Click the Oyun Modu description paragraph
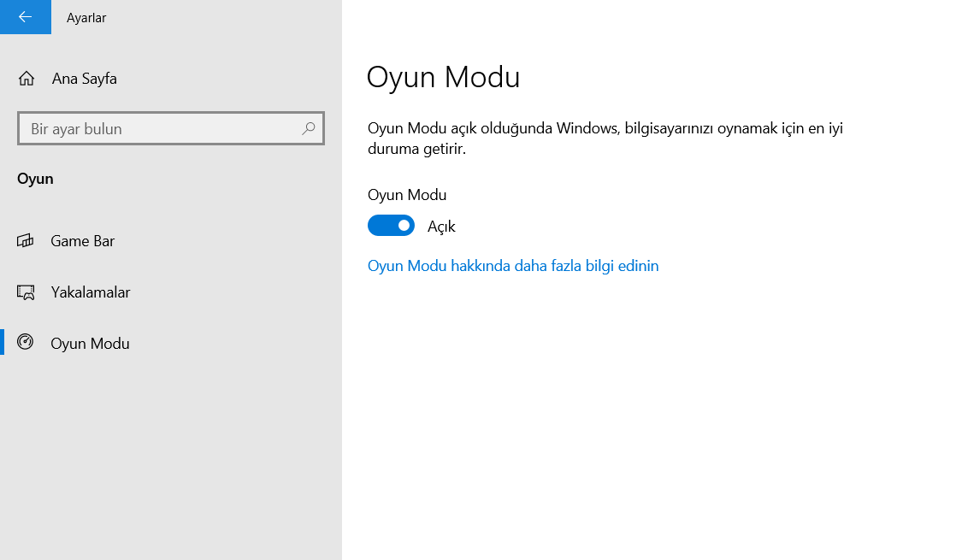 pos(605,139)
